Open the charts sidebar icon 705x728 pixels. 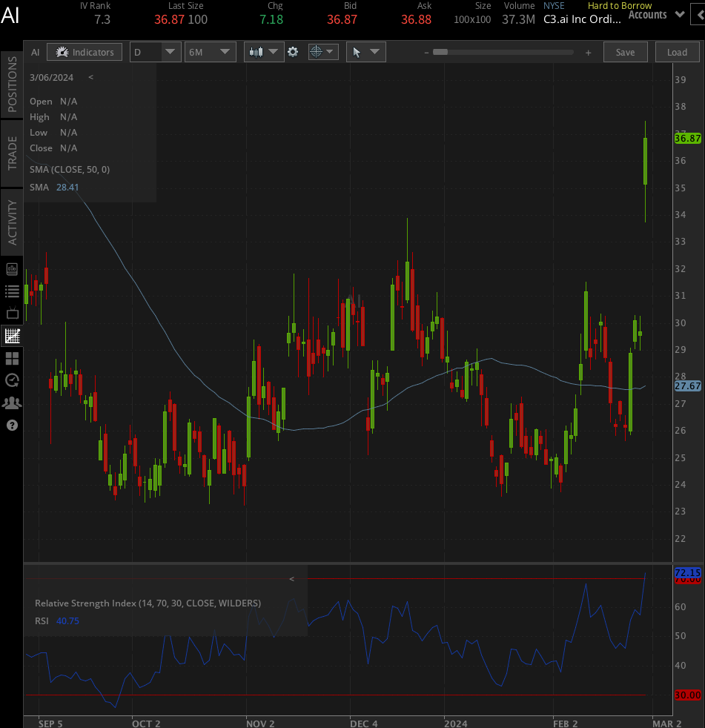click(12, 335)
